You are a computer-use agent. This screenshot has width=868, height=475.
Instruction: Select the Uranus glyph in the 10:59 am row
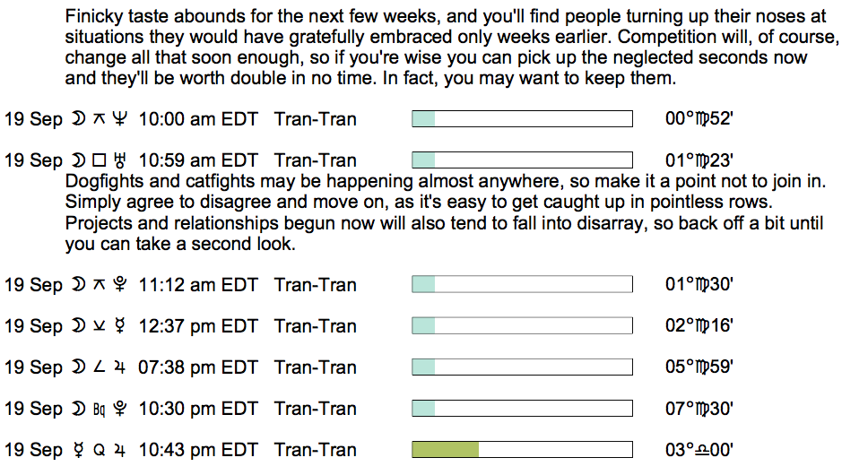click(x=118, y=161)
